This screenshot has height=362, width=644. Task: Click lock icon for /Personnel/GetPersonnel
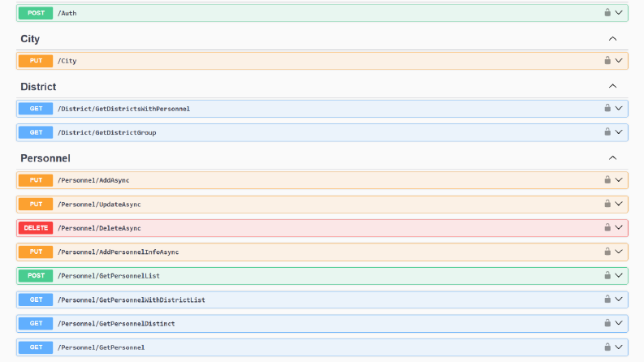coord(607,347)
